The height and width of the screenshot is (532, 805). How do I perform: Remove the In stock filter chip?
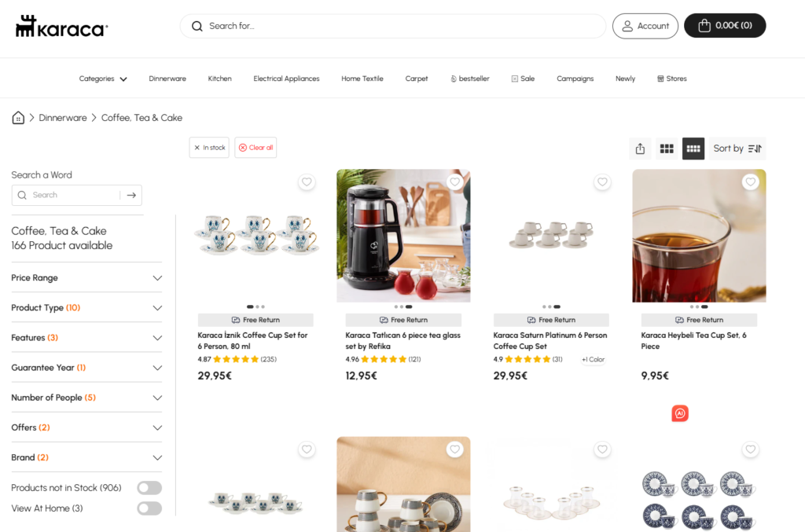[209, 148]
